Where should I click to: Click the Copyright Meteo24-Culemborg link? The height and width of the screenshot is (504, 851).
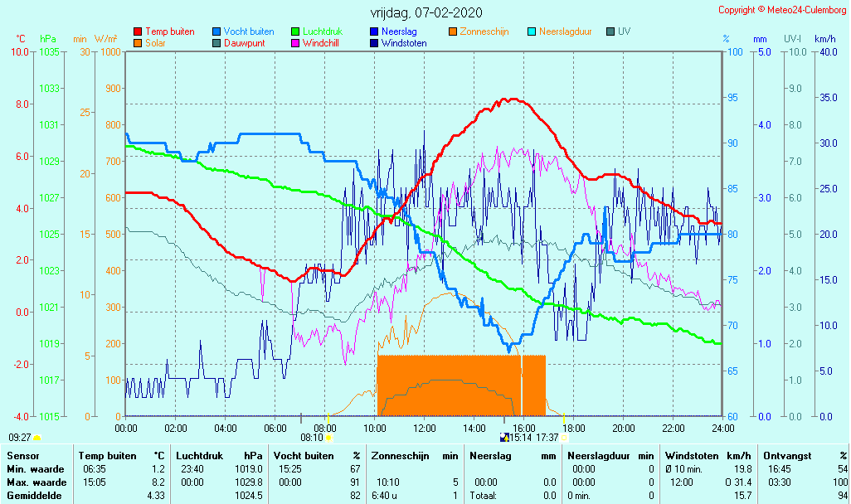[782, 10]
